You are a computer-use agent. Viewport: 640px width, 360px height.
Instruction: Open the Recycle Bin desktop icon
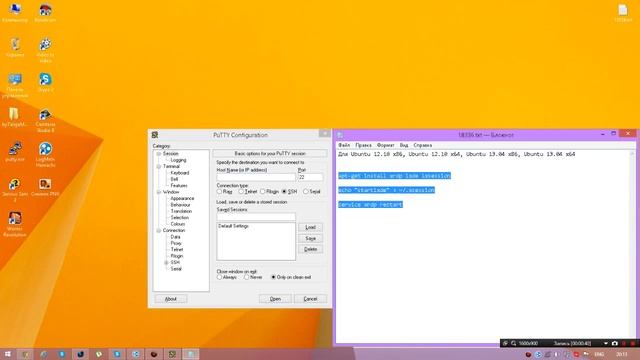coord(15,47)
